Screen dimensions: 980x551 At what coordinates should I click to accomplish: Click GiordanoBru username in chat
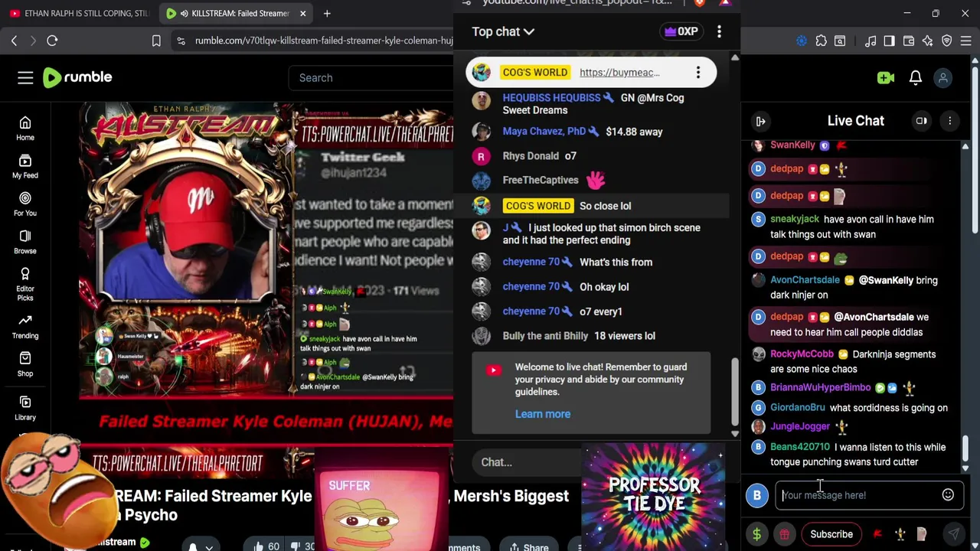pos(797,408)
